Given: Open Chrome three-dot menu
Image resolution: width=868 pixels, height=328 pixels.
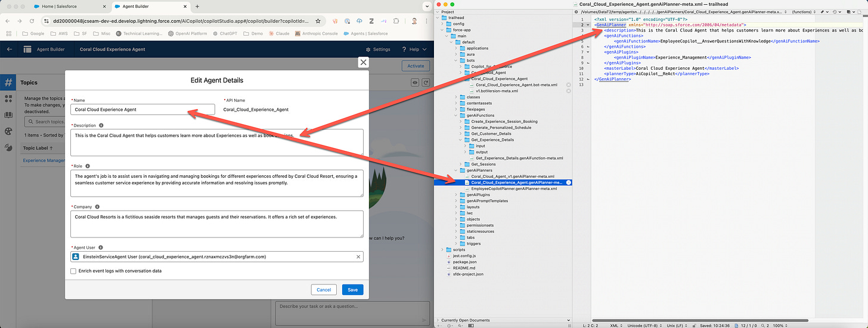Looking at the screenshot, I should (426, 20).
